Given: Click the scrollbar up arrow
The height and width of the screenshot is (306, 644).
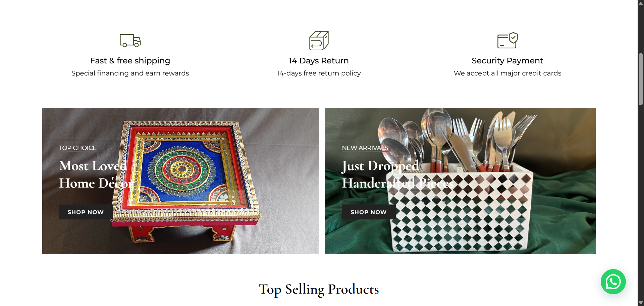Looking at the screenshot, I should tap(641, 3).
